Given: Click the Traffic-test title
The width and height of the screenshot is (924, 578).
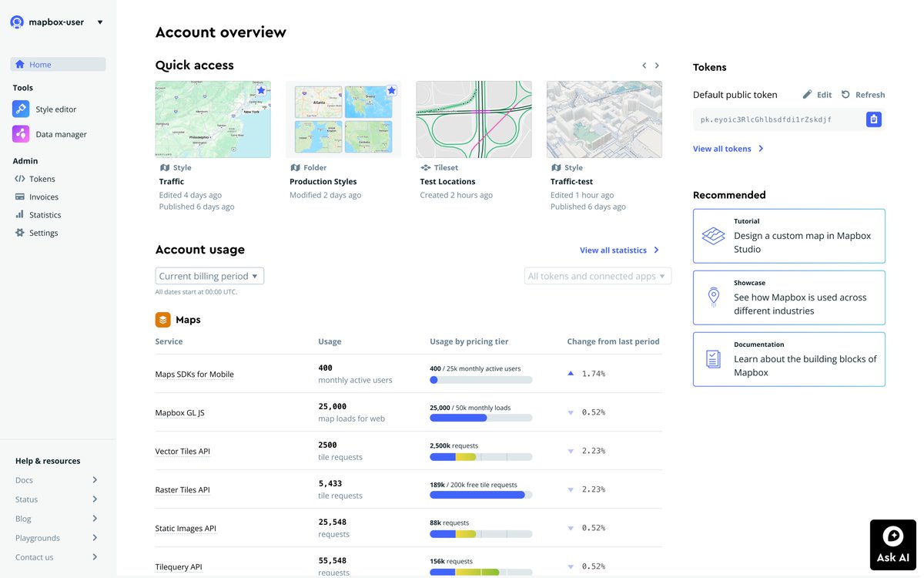Looking at the screenshot, I should click(x=571, y=182).
